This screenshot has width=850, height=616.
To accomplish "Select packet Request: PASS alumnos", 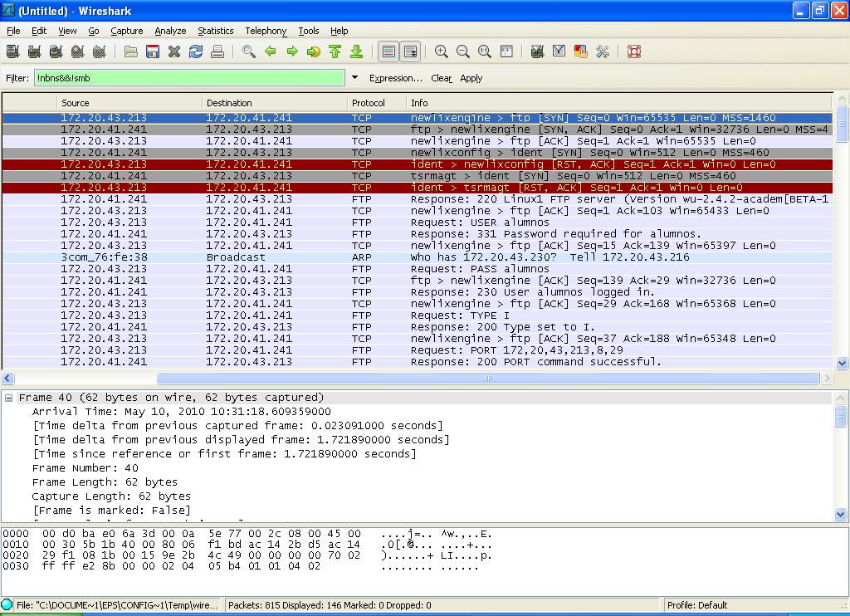I will tap(418, 269).
